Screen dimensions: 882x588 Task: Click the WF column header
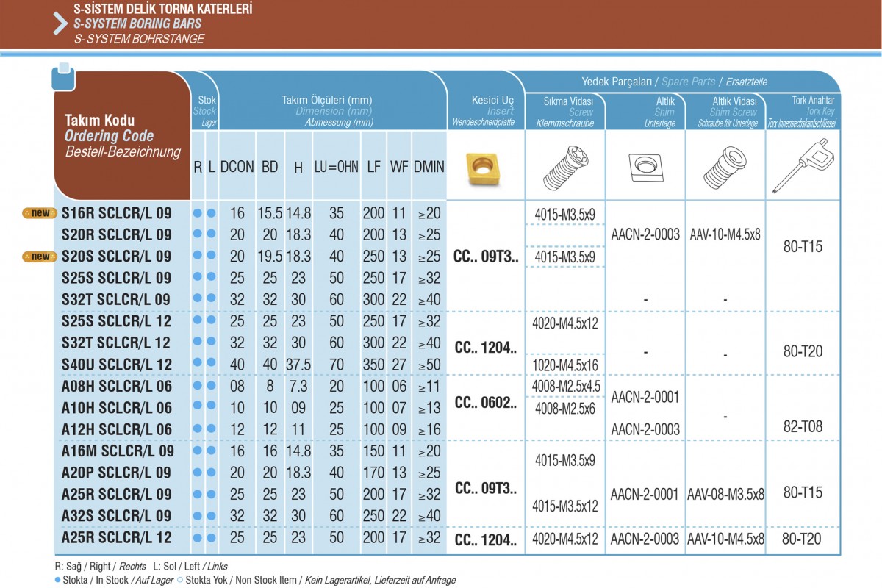tap(399, 167)
